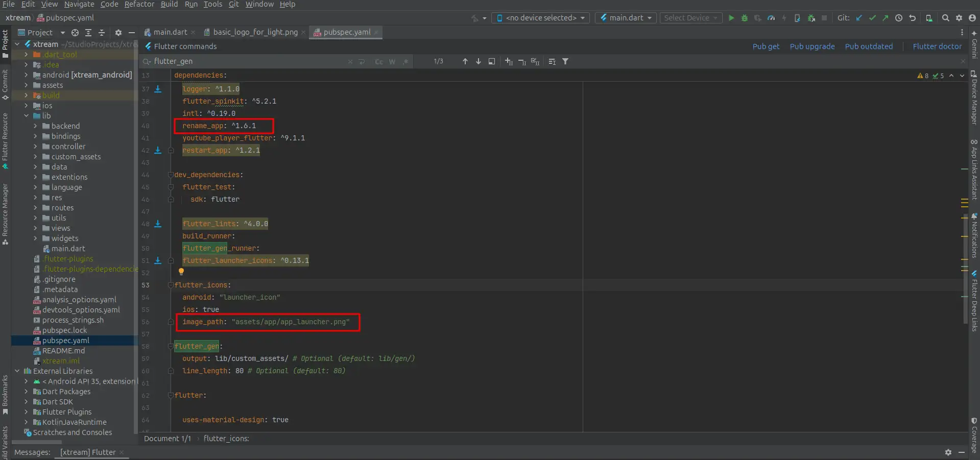The height and width of the screenshot is (460, 980).
Task: Click the Git update project arrow
Action: 859,18
